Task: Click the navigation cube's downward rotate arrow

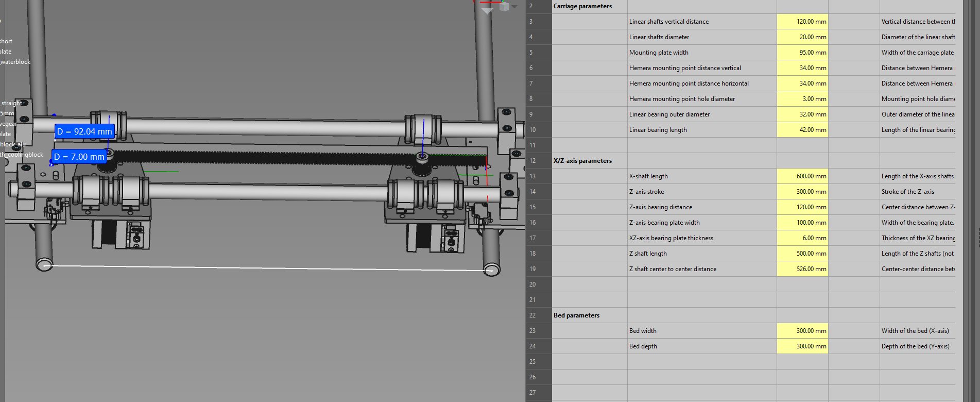Action: (x=487, y=11)
